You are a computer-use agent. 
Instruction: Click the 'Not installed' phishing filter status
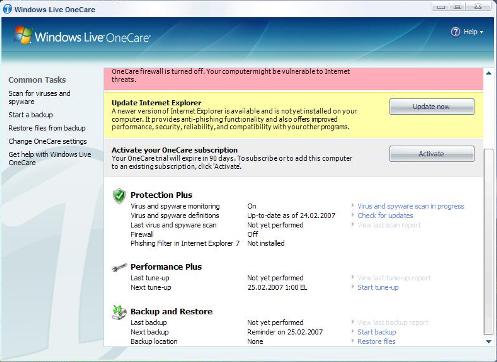point(266,243)
